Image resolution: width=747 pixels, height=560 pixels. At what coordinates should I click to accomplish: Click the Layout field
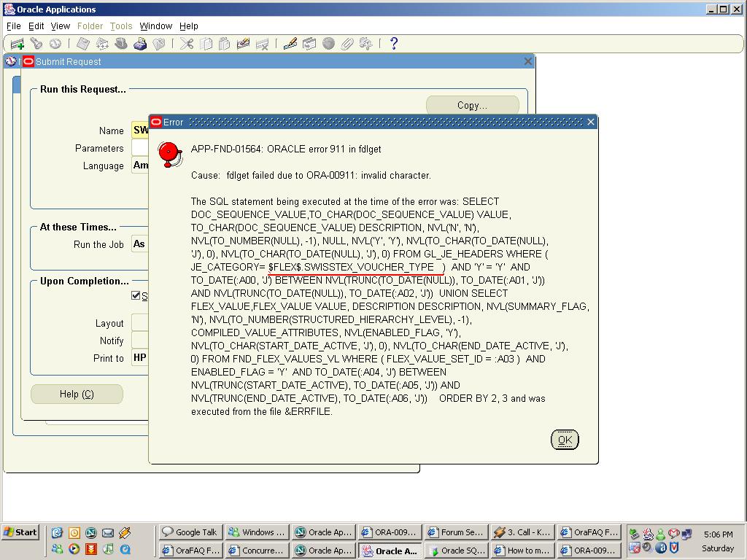(x=140, y=323)
